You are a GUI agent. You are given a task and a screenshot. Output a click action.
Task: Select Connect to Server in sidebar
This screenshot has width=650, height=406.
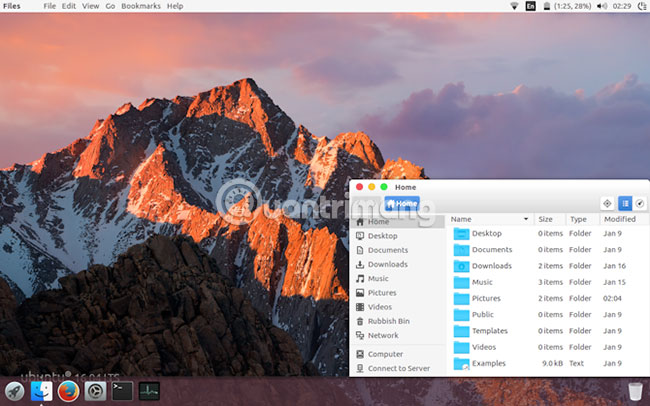[x=398, y=368]
